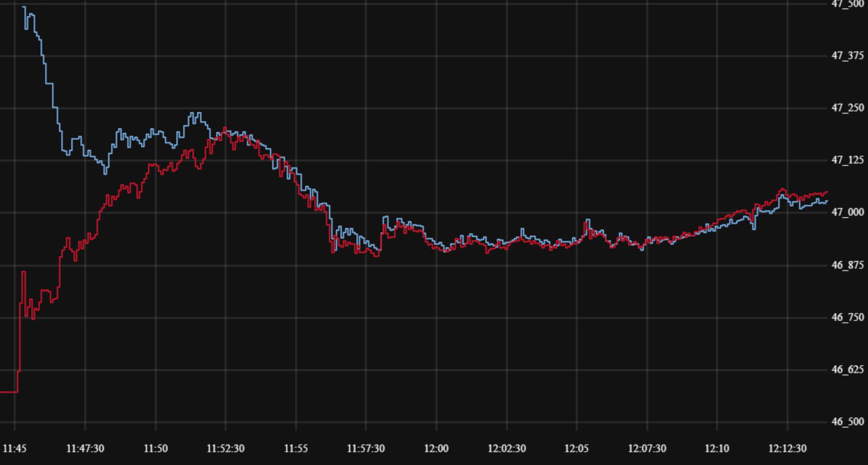Viewport: 868px width, 465px height.
Task: Click the 47_000 y-axis label
Action: (847, 212)
